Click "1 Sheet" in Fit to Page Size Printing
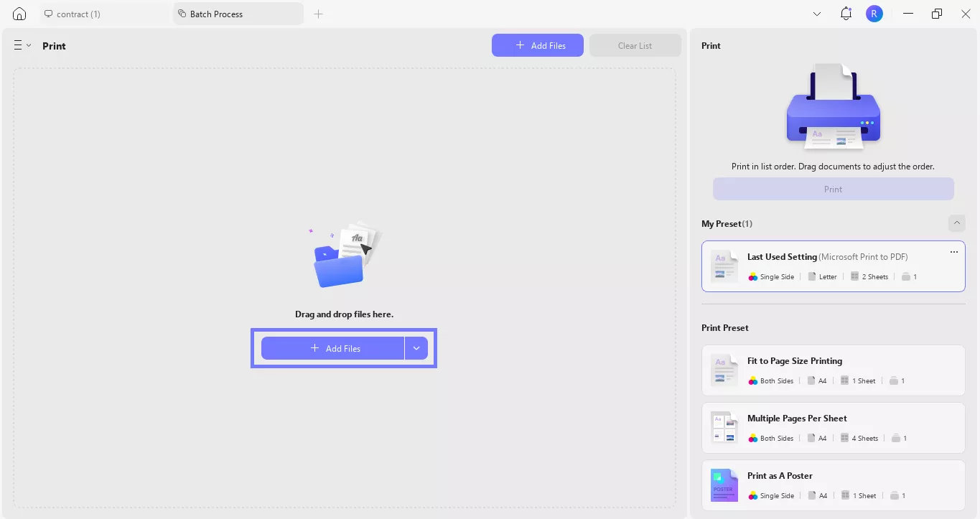This screenshot has height=519, width=980. [864, 381]
